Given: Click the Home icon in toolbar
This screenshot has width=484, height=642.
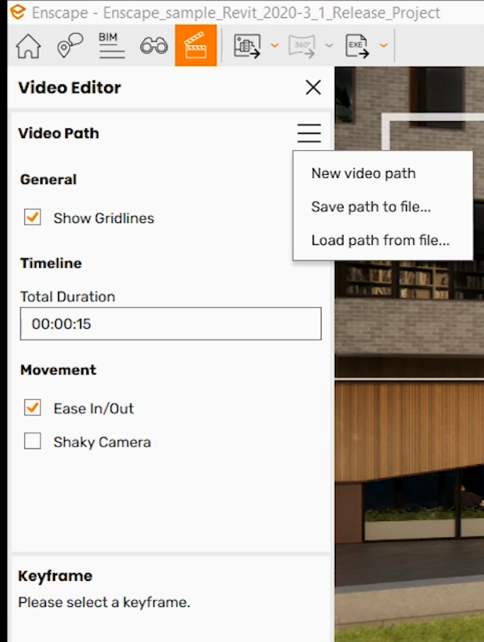Looking at the screenshot, I should [28, 45].
